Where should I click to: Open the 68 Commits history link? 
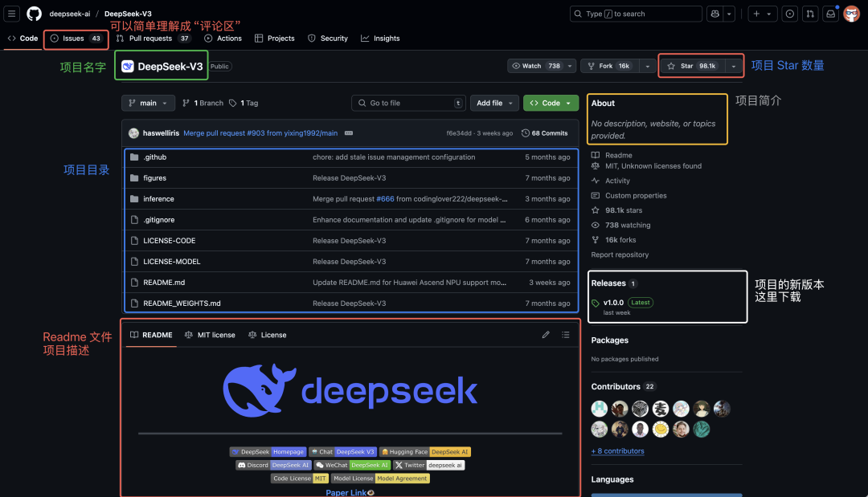pos(545,133)
